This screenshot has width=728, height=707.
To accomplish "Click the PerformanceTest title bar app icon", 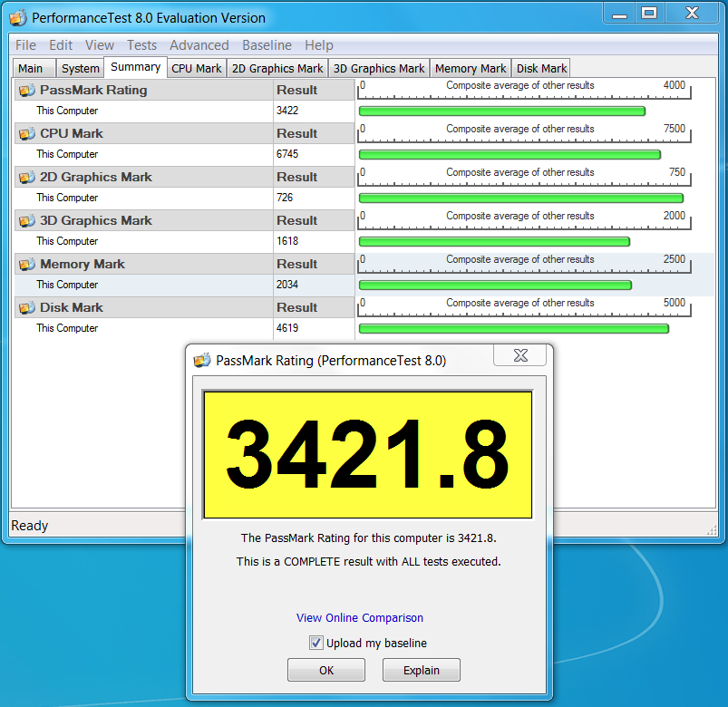I will coord(17,18).
